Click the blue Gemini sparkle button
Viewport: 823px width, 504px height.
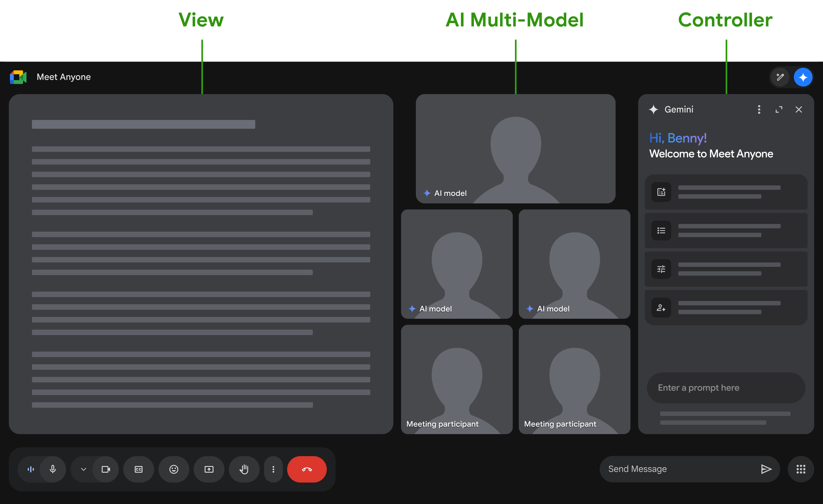(x=803, y=77)
